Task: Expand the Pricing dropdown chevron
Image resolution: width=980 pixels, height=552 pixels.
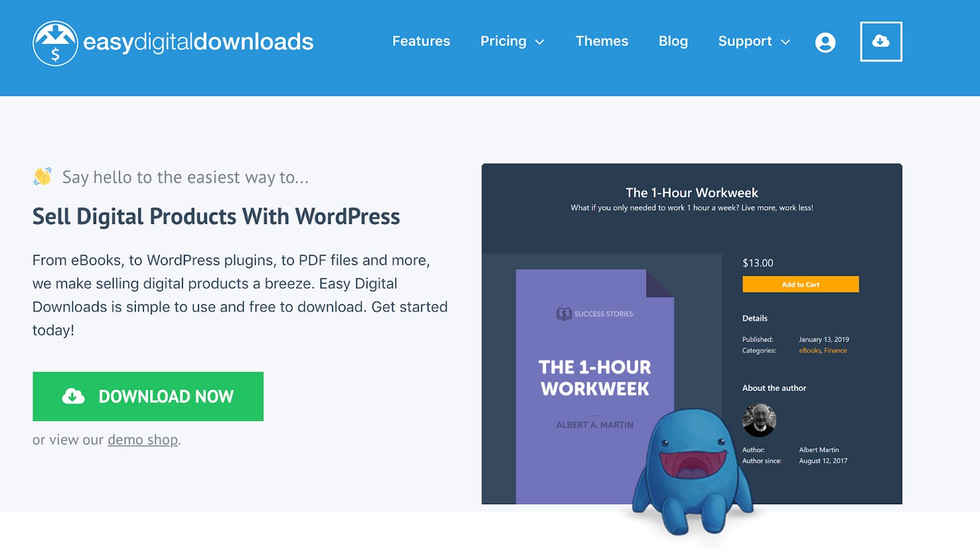Action: click(540, 42)
